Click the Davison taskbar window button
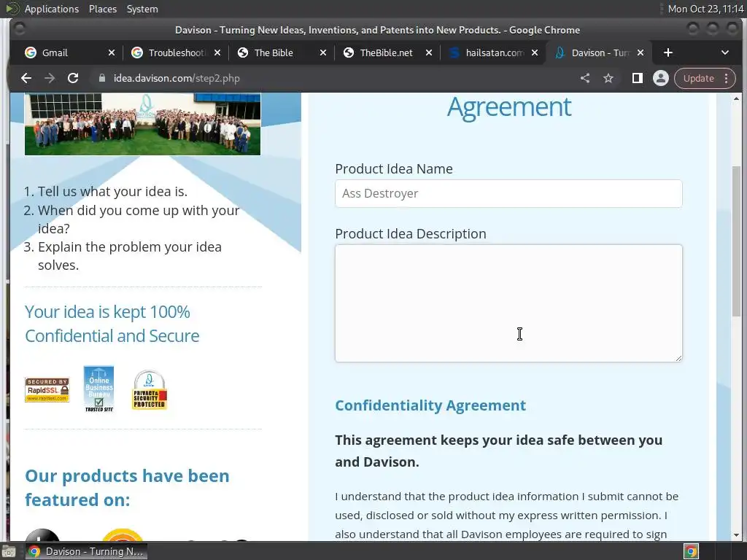747x560 pixels. (x=86, y=551)
